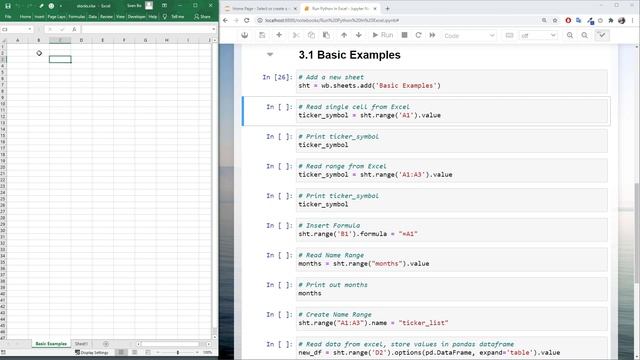Collapse the 3.1 Basic Examples section
640x360 pixels.
[270, 54]
